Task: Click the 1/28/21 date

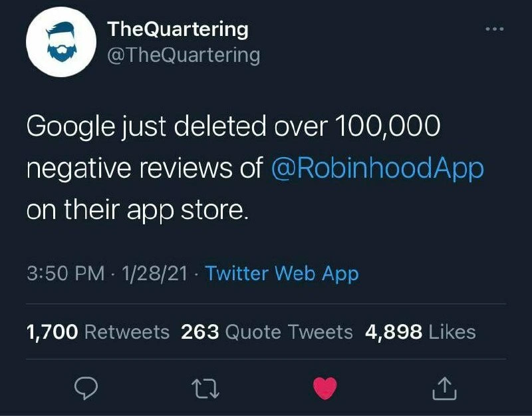Action: tap(154, 274)
